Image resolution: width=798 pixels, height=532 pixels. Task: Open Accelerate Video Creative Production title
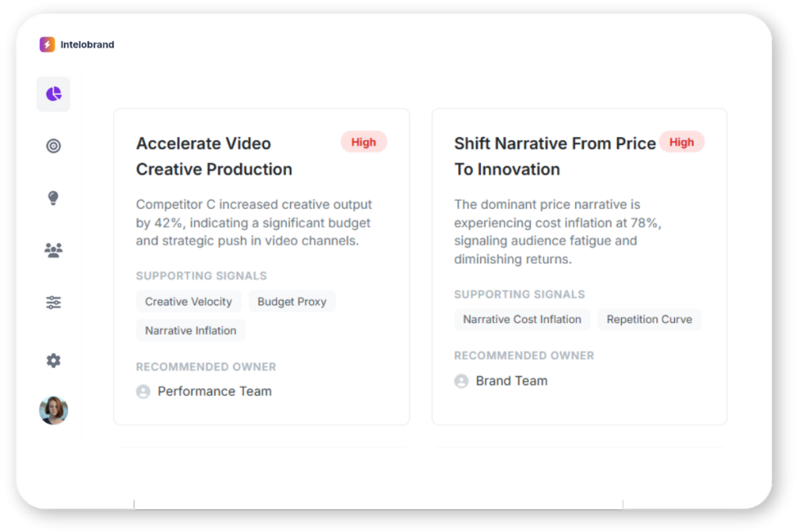tap(214, 156)
